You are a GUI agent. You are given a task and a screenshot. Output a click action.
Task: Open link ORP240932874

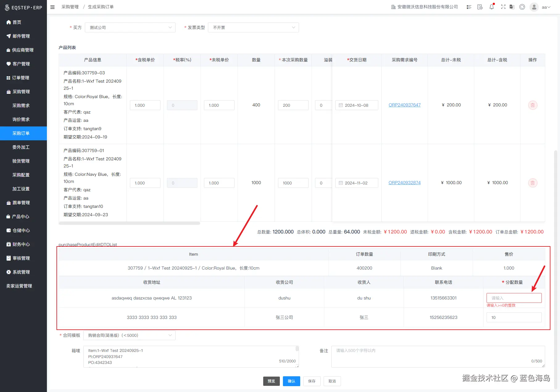coord(404,183)
